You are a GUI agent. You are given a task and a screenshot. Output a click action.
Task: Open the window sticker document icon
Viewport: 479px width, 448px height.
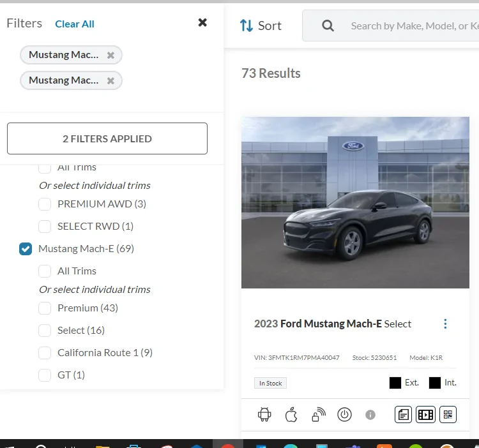click(x=403, y=414)
